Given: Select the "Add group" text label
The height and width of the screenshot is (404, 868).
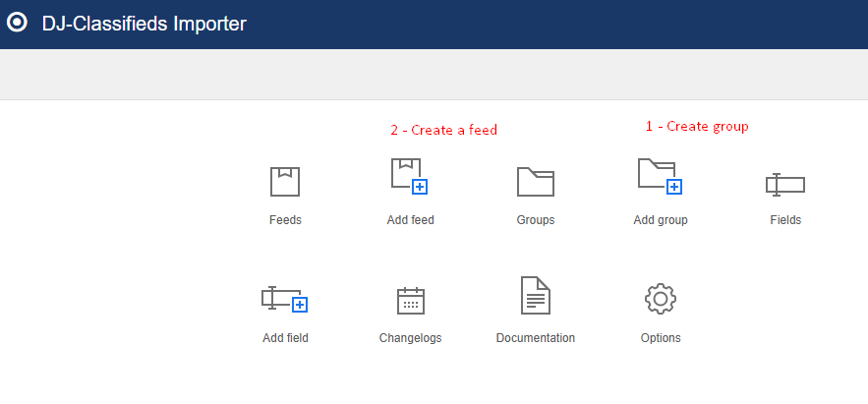Looking at the screenshot, I should pos(660,220).
